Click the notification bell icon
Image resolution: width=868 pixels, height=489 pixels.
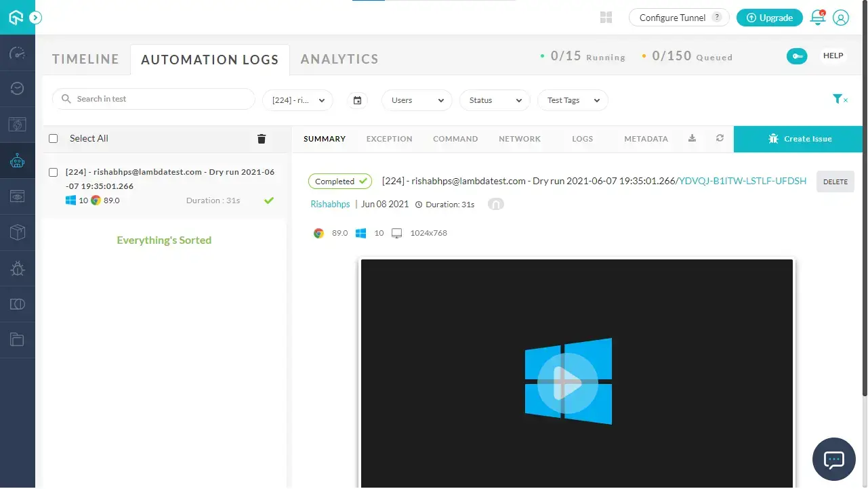[x=818, y=18]
